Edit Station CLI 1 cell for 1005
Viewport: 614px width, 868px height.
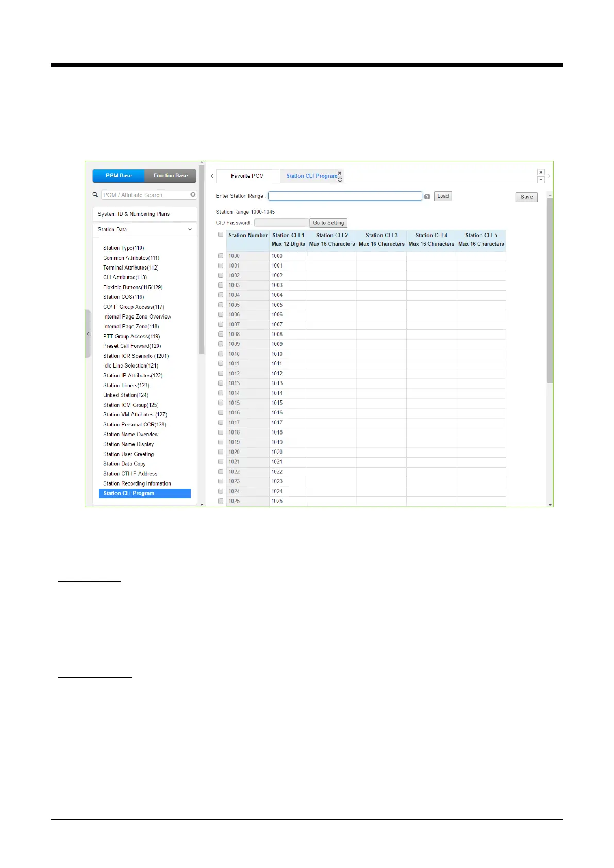pyautogui.click(x=288, y=305)
